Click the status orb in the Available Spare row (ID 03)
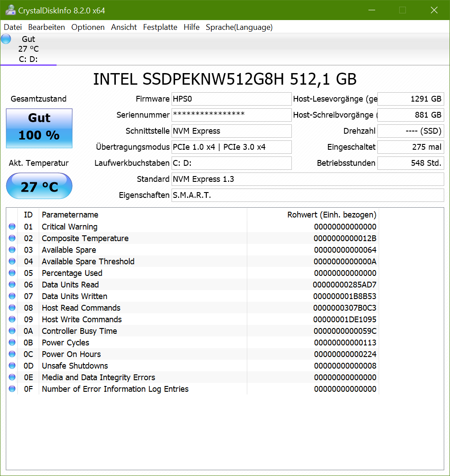450x476 pixels. (x=12, y=250)
